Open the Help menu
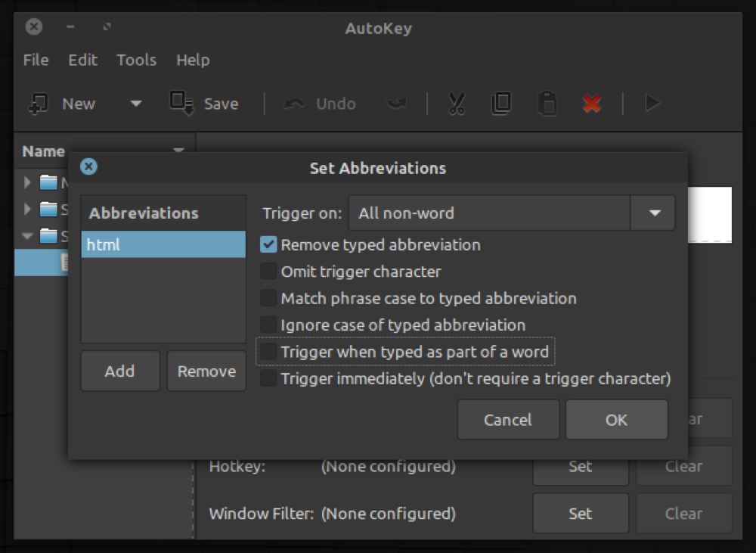Viewport: 756px width, 553px height. 193,60
